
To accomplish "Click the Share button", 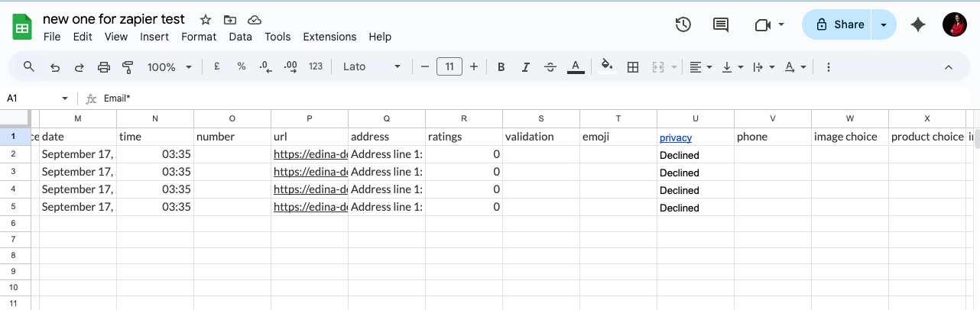I will [x=839, y=24].
